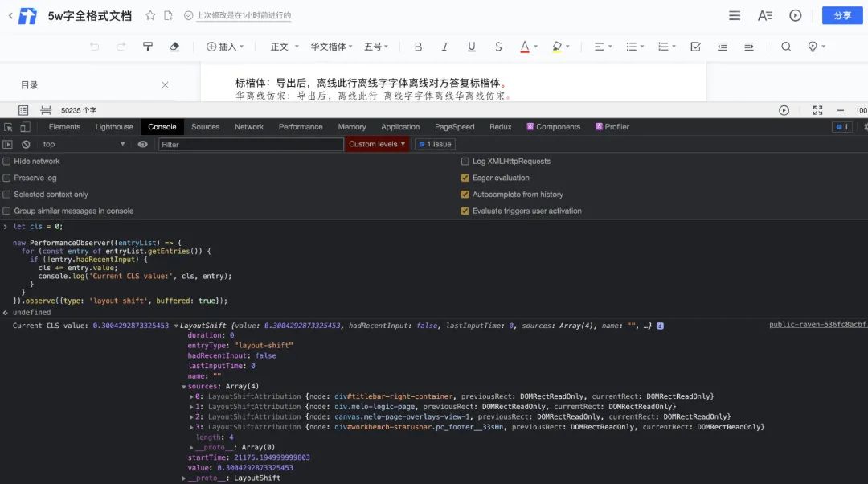The height and width of the screenshot is (484, 868).
Task: Show console sidebar icon
Action: (x=8, y=144)
